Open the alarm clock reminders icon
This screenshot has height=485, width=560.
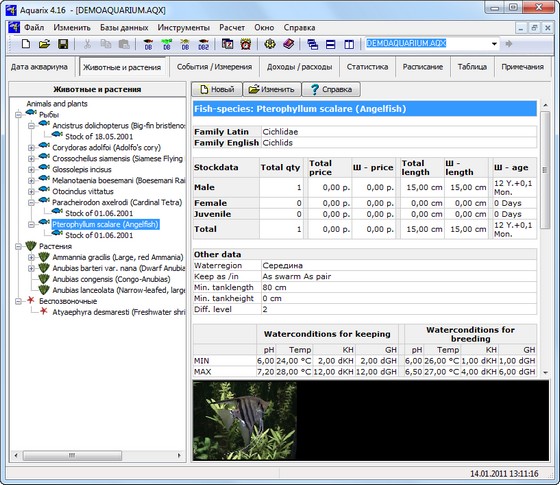coord(246,44)
